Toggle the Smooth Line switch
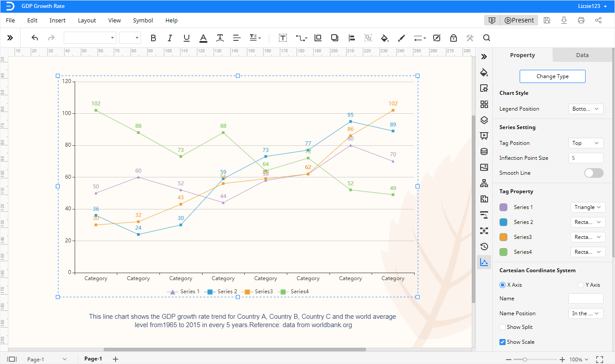Image resolution: width=615 pixels, height=364 pixels. click(593, 173)
